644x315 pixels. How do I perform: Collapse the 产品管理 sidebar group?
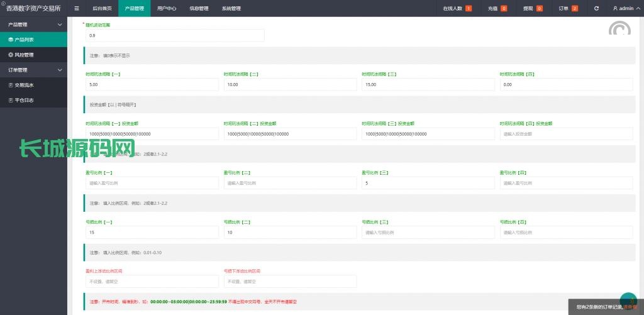(x=60, y=25)
